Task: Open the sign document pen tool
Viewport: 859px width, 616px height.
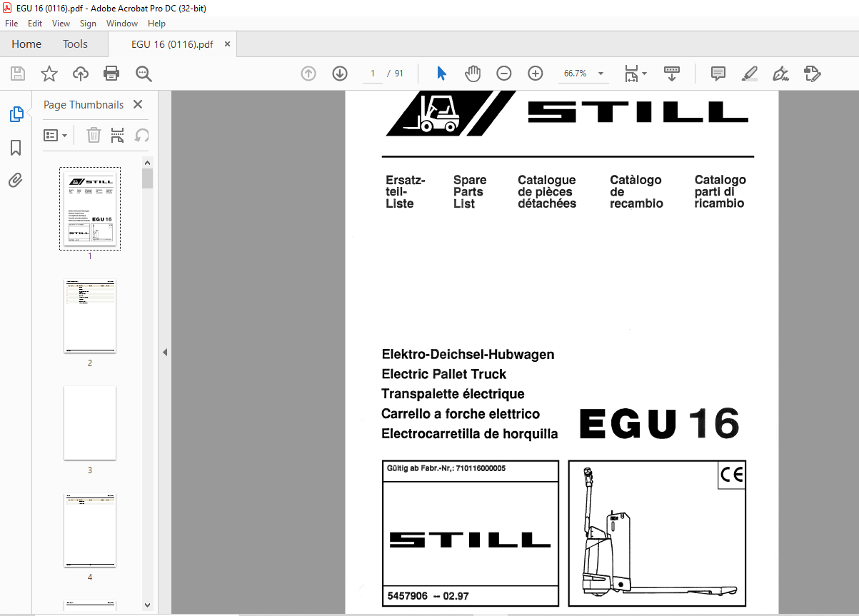Action: tap(780, 74)
